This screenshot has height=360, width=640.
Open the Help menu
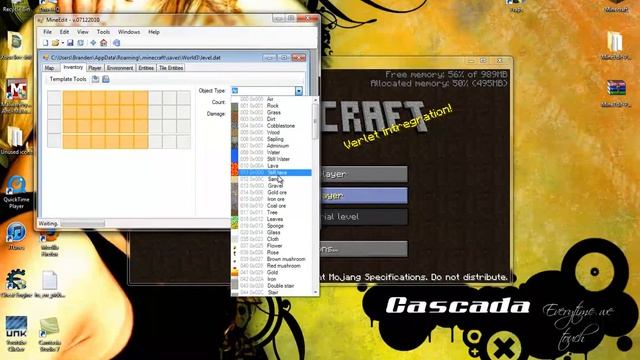154,32
